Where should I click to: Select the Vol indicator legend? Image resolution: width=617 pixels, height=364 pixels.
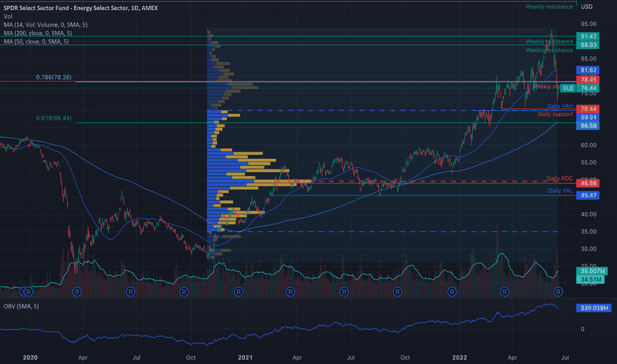point(8,17)
